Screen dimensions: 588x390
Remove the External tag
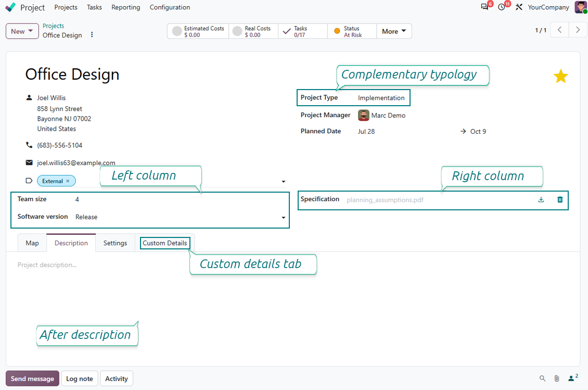tap(68, 181)
